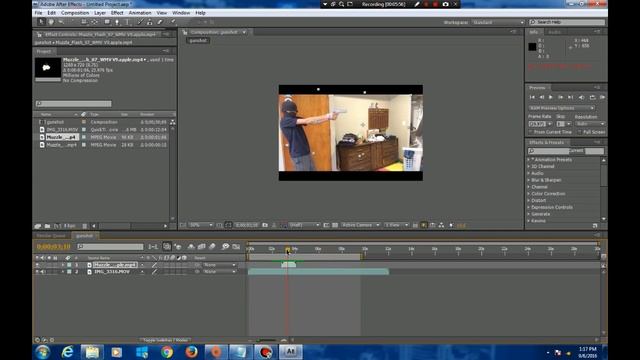640x360 pixels.
Task: Open RAM Preview Options dropdown
Action: [x=561, y=108]
